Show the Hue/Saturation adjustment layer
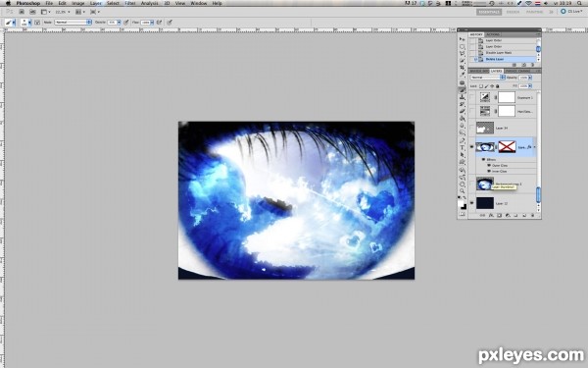 pos(471,111)
